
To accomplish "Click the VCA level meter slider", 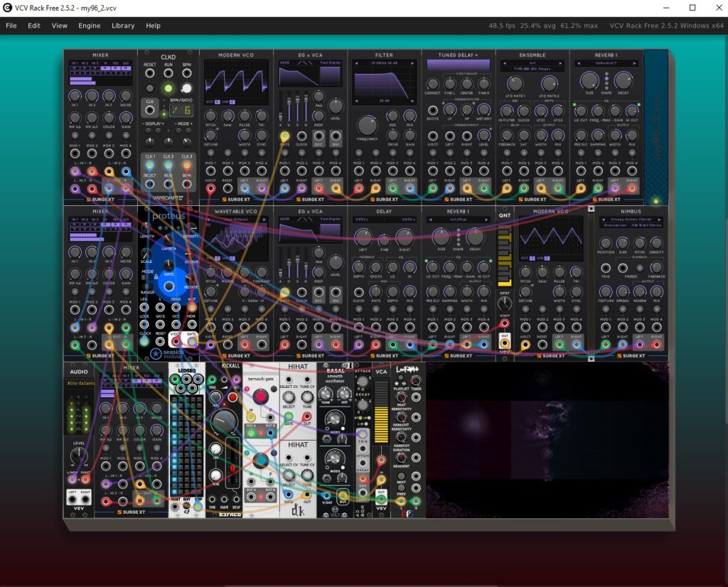I will [381, 411].
